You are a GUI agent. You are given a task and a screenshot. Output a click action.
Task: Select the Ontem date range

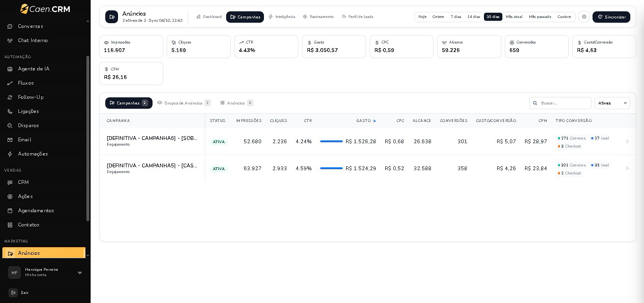[438, 17]
